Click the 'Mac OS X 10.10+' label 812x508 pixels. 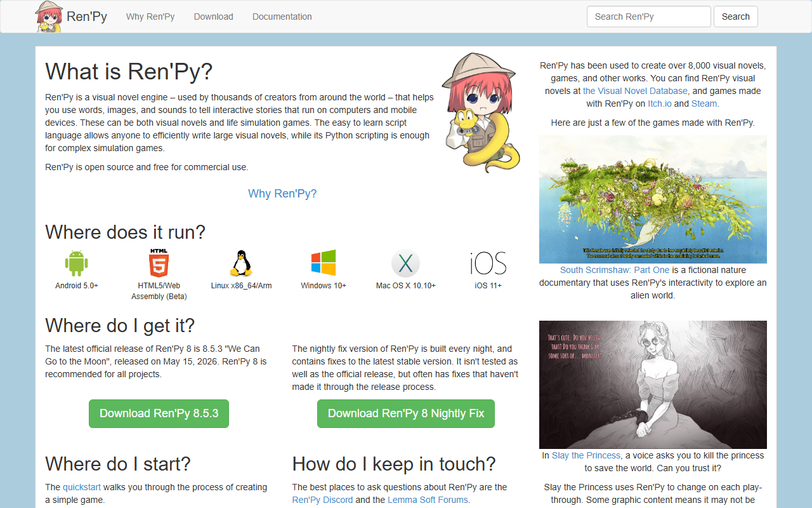coord(406,286)
